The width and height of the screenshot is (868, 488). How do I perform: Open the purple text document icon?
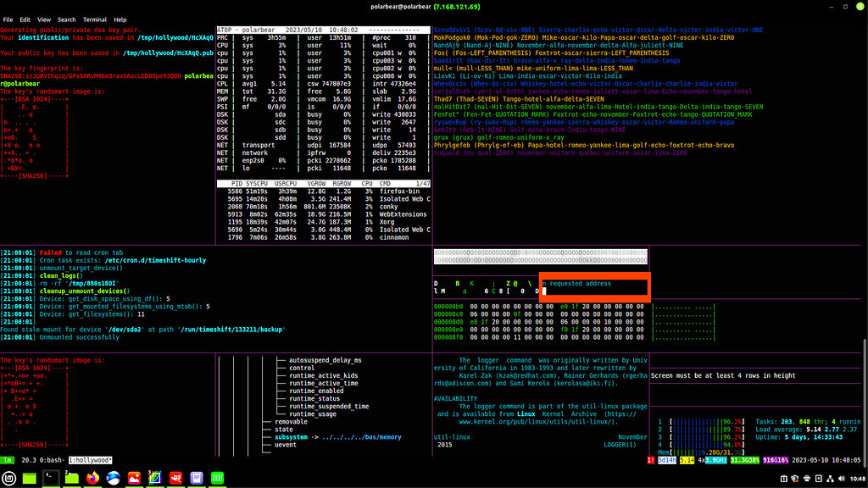pyautogui.click(x=197, y=478)
